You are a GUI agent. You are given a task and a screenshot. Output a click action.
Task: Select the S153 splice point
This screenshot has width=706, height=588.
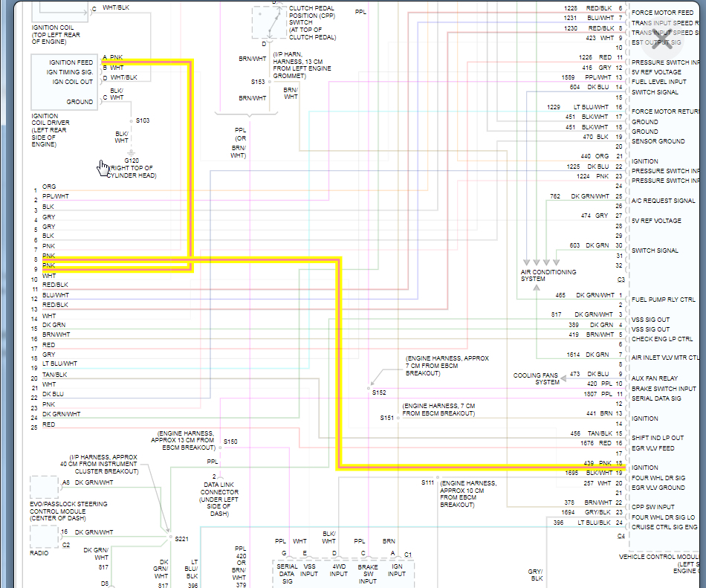coord(269,82)
